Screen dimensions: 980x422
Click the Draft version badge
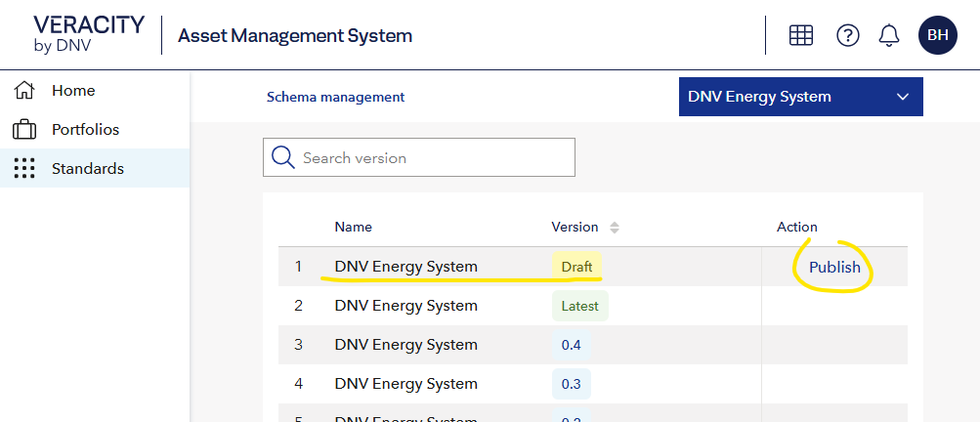click(576, 267)
